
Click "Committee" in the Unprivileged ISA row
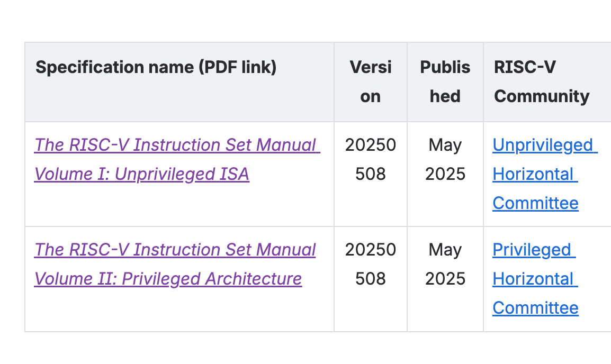point(535,203)
